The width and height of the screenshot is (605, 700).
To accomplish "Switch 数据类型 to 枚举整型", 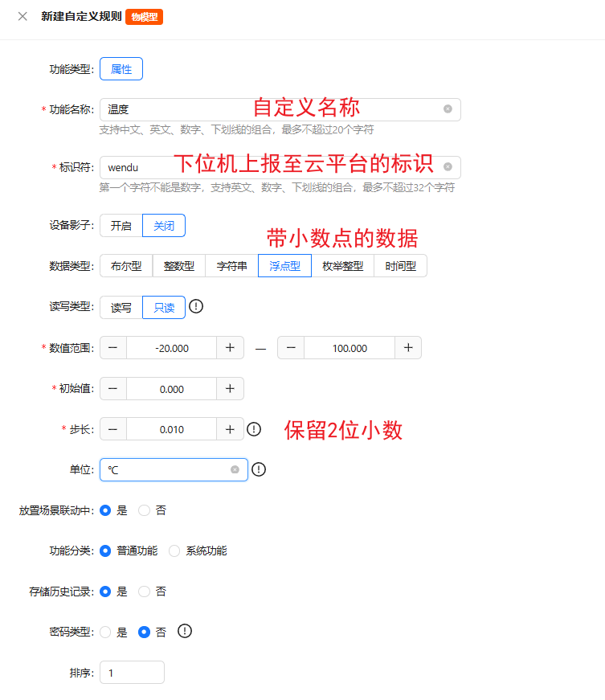I will click(x=342, y=266).
